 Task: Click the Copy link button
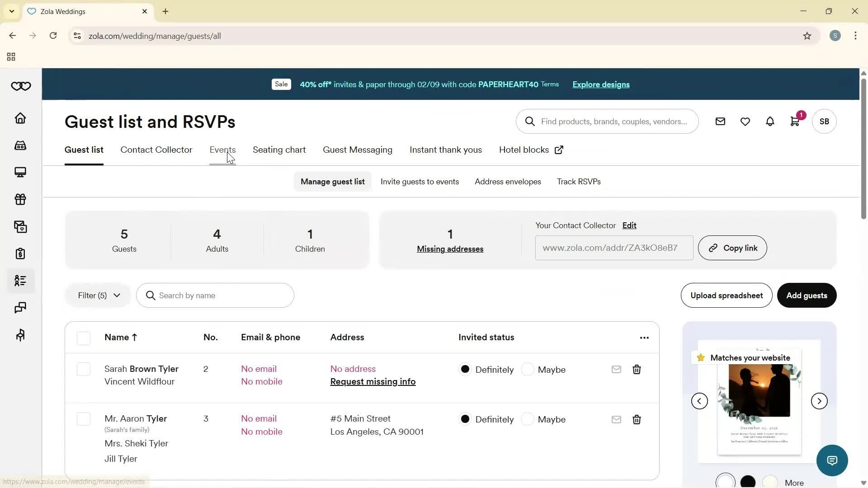pyautogui.click(x=732, y=248)
